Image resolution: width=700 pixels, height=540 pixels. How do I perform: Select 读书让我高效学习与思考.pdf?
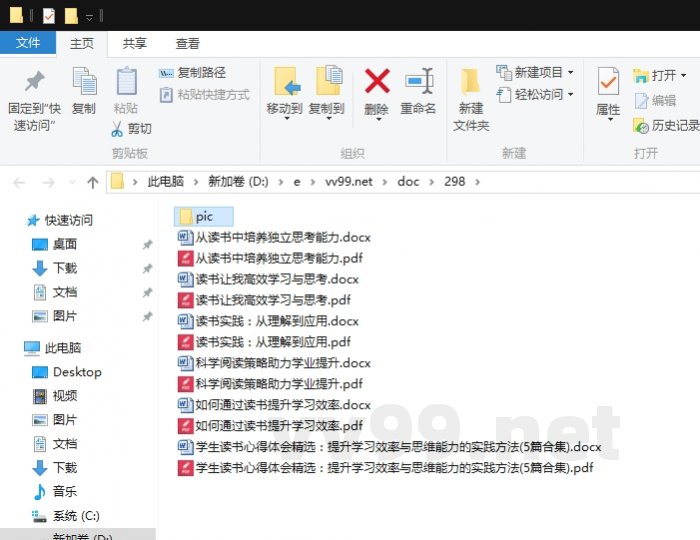[x=264, y=300]
